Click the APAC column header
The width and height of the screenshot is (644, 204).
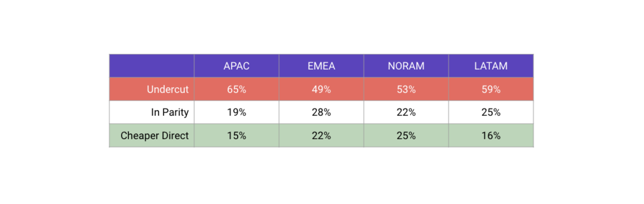tap(237, 66)
